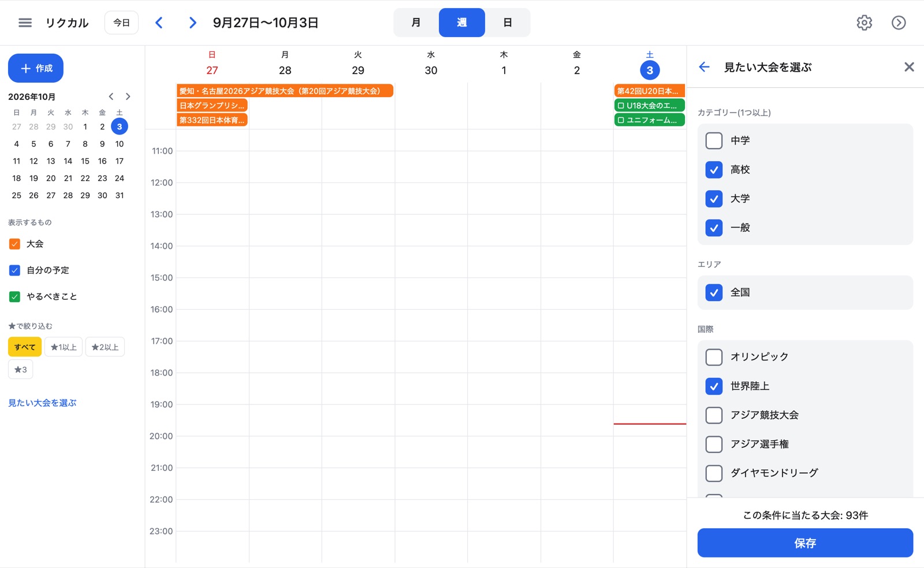Toggle やるべきこと display checkbox

[x=15, y=296]
